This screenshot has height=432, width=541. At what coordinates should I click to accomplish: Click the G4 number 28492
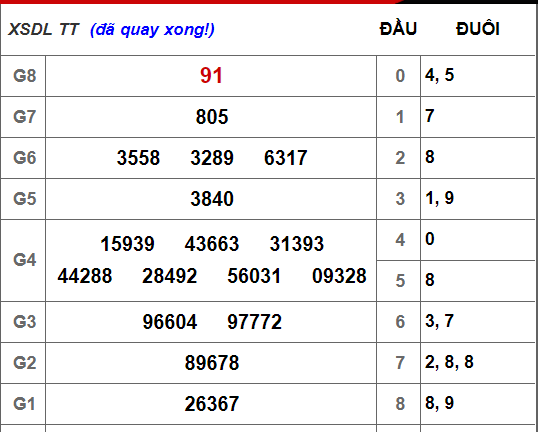(169, 276)
